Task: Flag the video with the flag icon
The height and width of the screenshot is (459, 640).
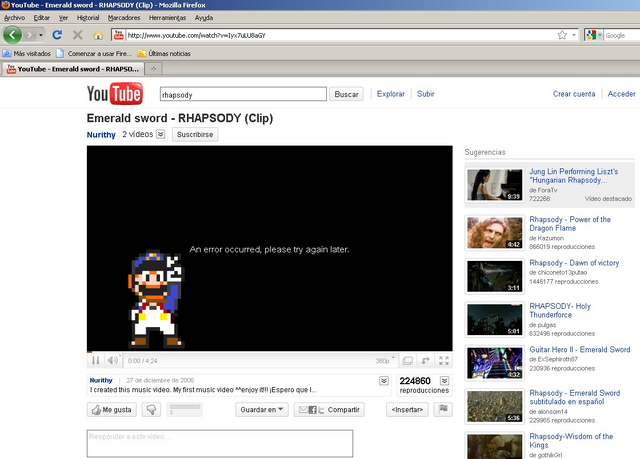Action: click(443, 409)
